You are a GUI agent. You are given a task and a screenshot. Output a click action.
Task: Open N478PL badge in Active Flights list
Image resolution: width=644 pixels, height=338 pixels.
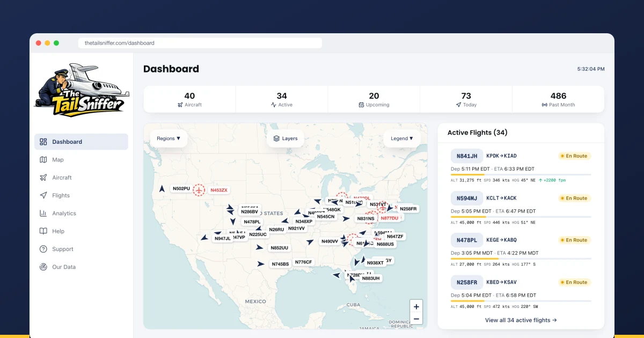click(x=467, y=240)
